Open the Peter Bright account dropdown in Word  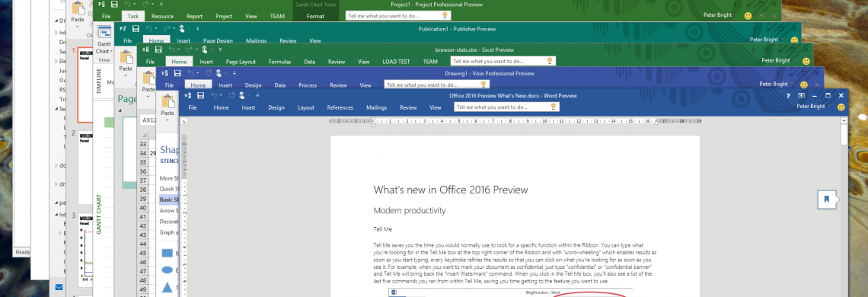[x=813, y=107]
